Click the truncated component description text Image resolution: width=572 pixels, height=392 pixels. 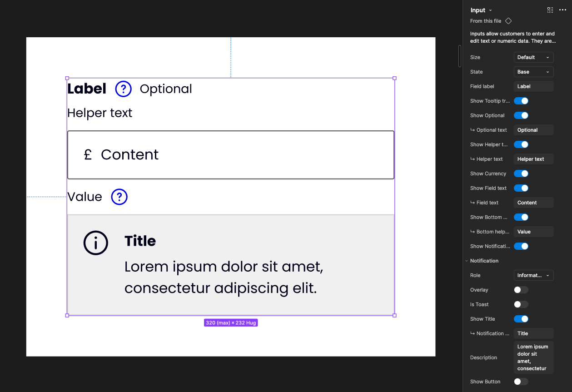(x=512, y=37)
